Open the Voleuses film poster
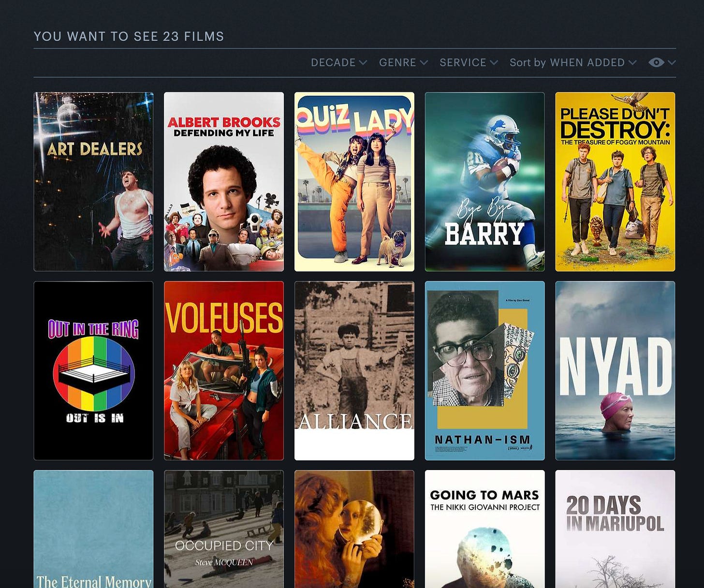This screenshot has height=588, width=704. click(224, 371)
